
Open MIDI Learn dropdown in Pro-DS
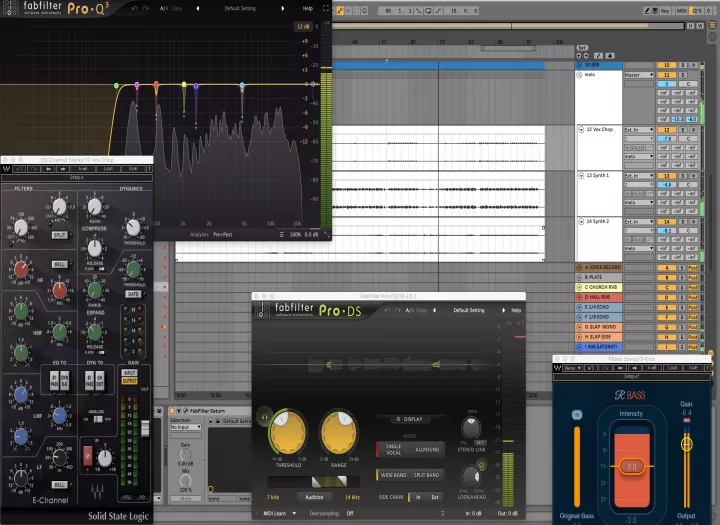point(280,514)
